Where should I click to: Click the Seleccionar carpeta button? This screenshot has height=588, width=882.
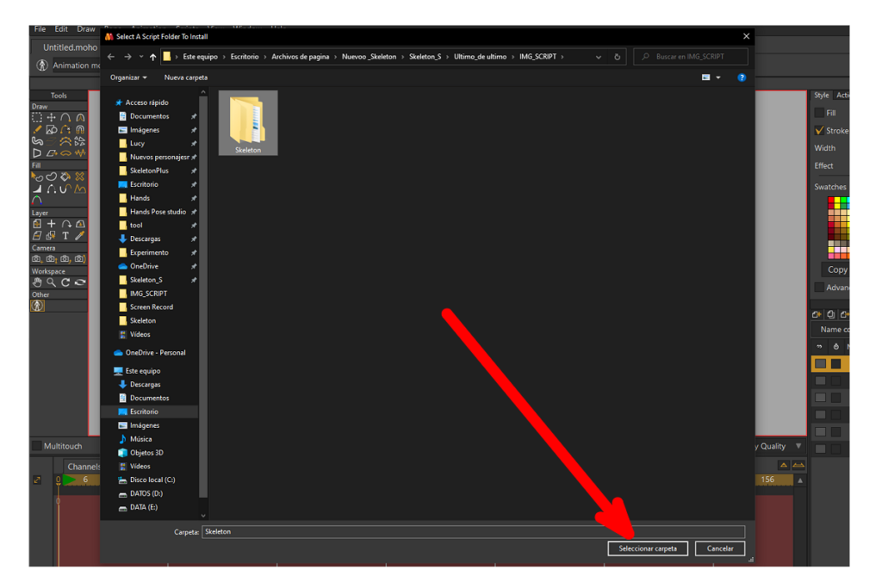647,548
